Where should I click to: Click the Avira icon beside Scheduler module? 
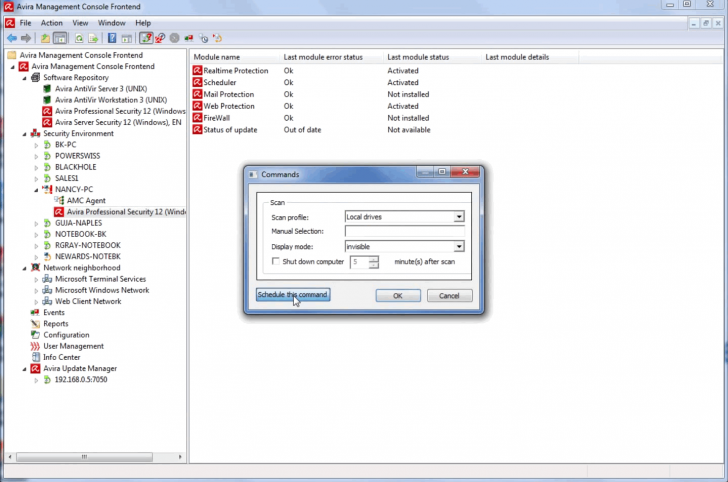click(197, 82)
